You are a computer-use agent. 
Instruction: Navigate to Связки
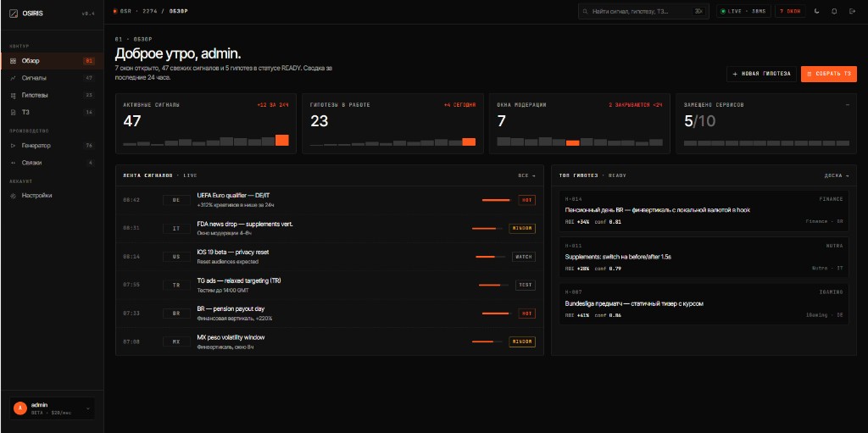click(x=52, y=163)
